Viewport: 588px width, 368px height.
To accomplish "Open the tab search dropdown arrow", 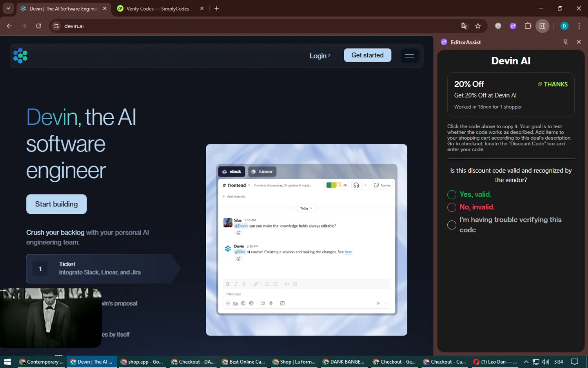I will pos(8,8).
